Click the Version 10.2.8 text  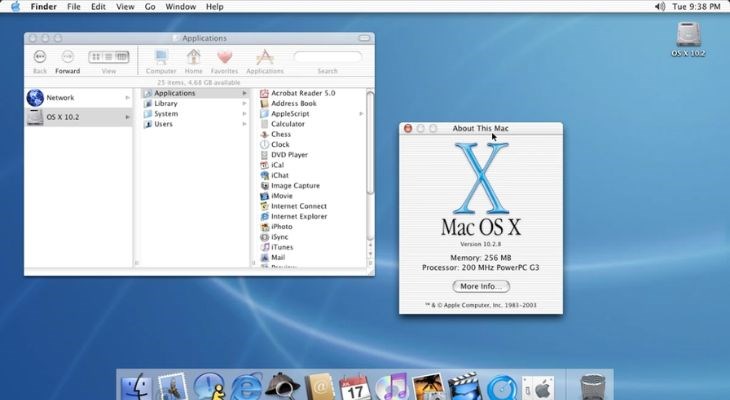481,244
